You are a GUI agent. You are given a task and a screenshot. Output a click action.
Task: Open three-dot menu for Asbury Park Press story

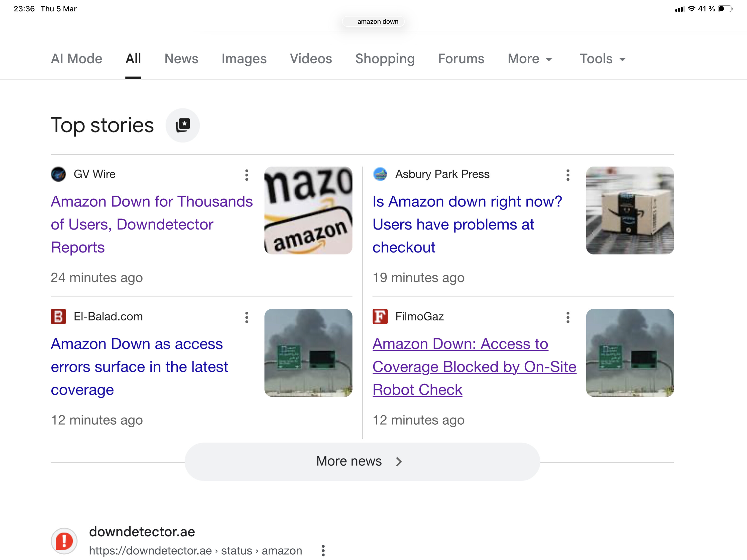(x=568, y=175)
